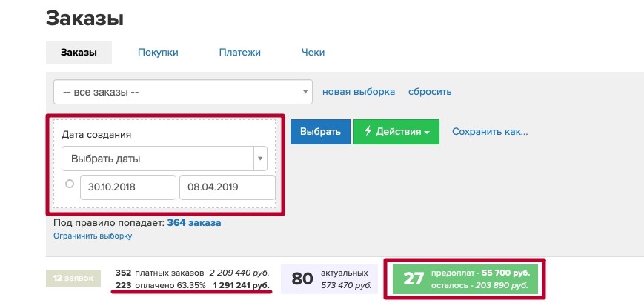The width and height of the screenshot is (644, 303).
Task: Switch to the "Платежи" tab
Action: [x=239, y=52]
